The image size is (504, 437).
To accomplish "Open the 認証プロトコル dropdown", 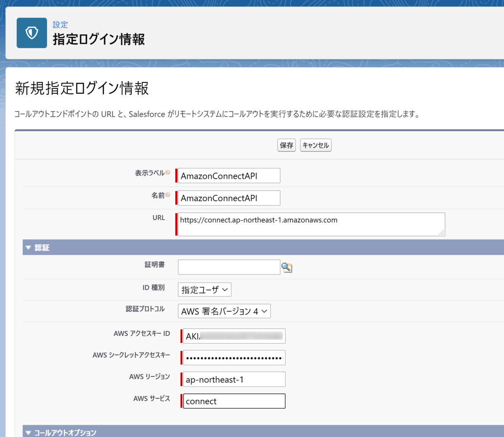I will pyautogui.click(x=224, y=311).
